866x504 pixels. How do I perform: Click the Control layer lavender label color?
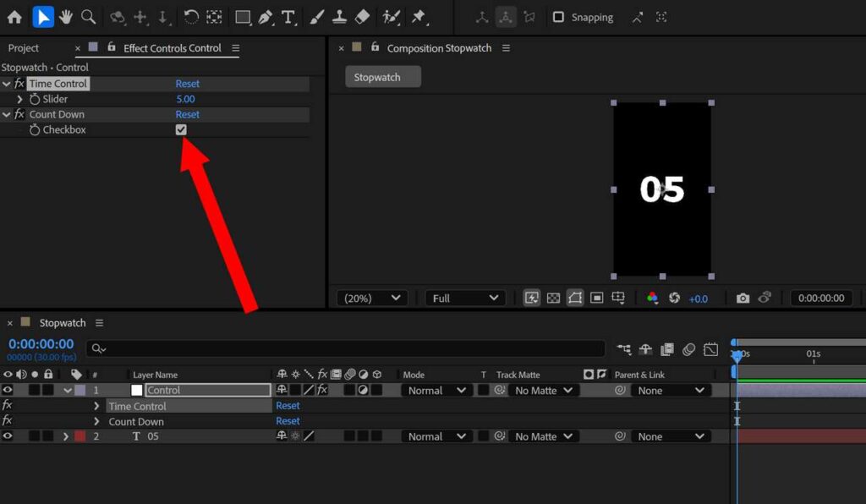80,391
